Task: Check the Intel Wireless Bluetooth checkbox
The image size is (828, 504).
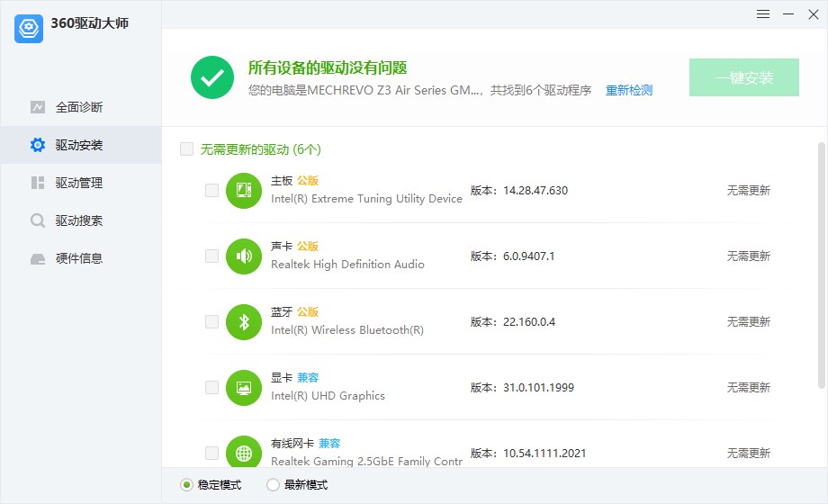Action: [211, 321]
